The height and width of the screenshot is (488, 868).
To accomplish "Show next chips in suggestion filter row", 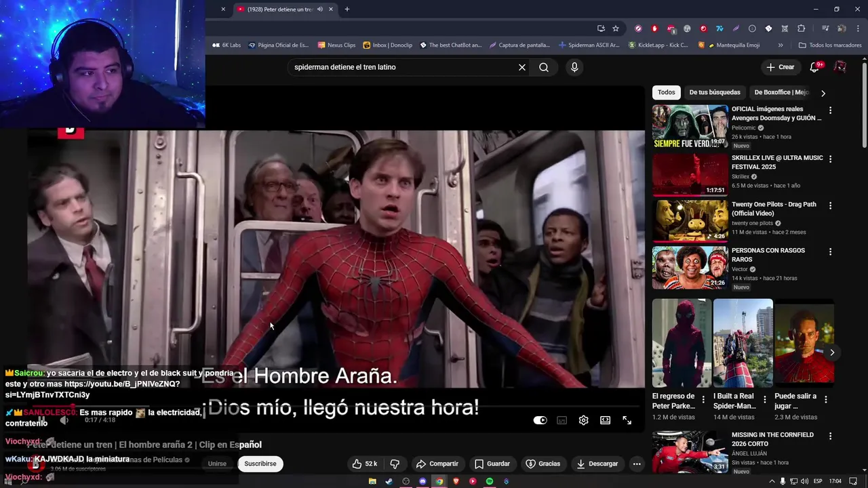I will click(x=823, y=93).
